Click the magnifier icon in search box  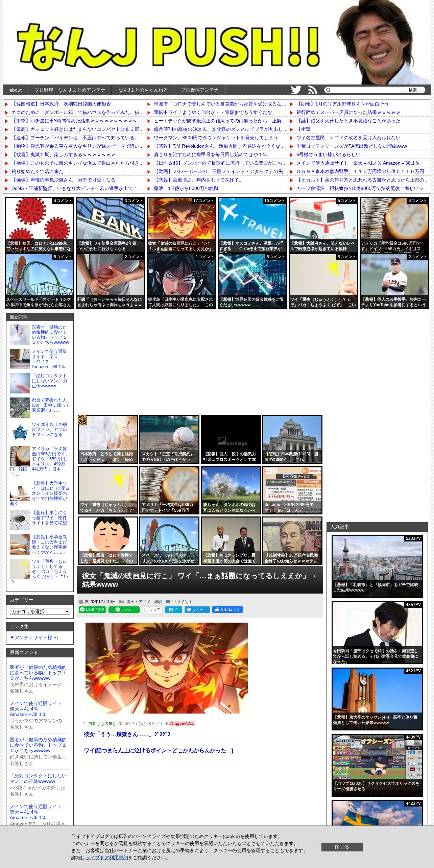pyautogui.click(x=328, y=90)
